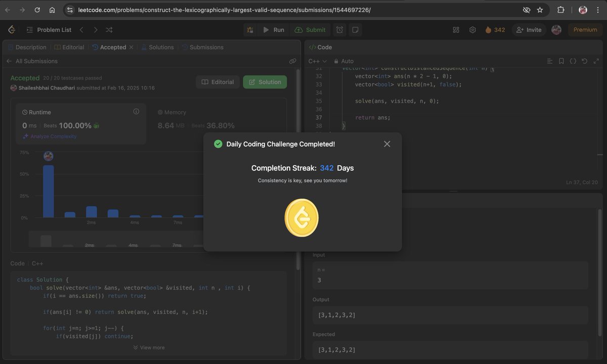Pick a random problem with shuffle icon

[110, 30]
